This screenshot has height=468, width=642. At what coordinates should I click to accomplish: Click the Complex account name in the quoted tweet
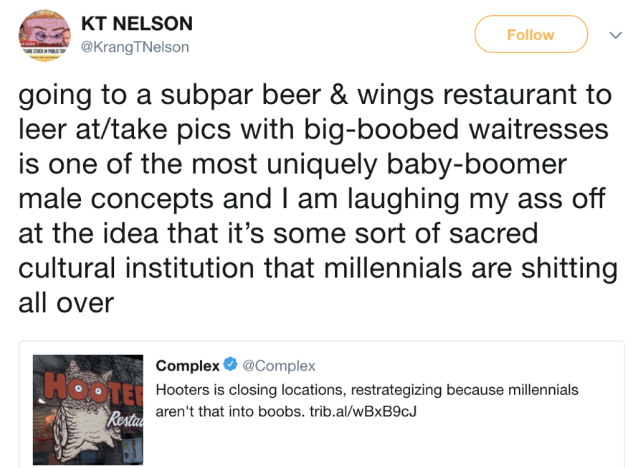188,365
